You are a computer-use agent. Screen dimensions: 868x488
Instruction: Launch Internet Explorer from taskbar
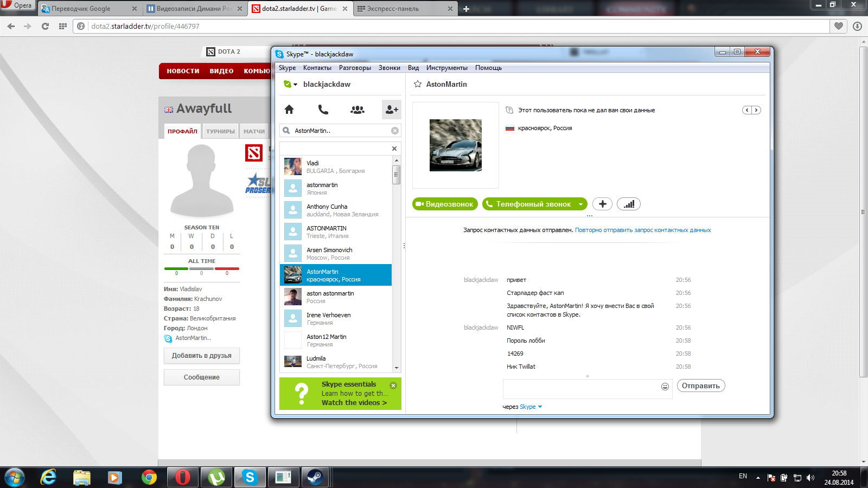click(x=48, y=477)
